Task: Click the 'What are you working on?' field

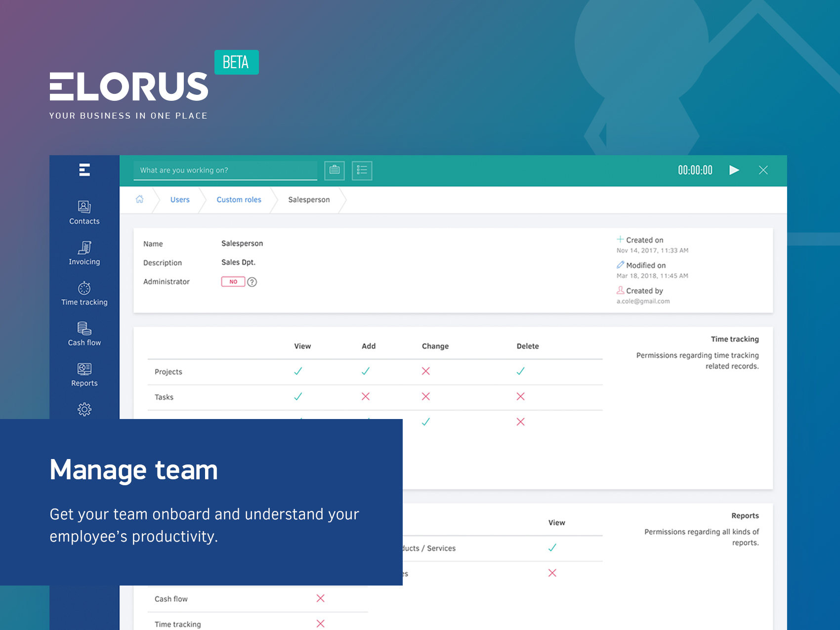Action: tap(225, 170)
